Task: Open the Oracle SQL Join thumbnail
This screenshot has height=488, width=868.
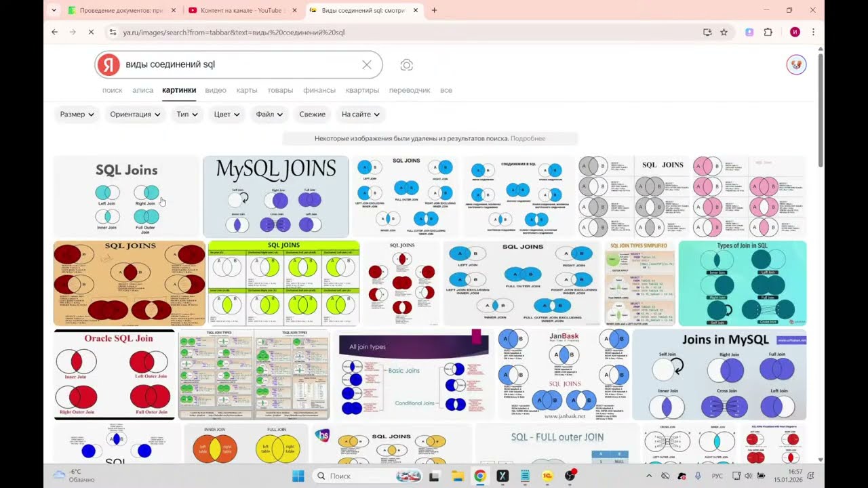Action: click(114, 375)
